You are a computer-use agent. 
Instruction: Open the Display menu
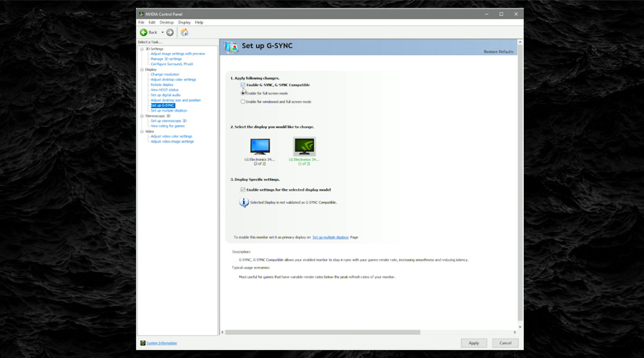tap(185, 22)
